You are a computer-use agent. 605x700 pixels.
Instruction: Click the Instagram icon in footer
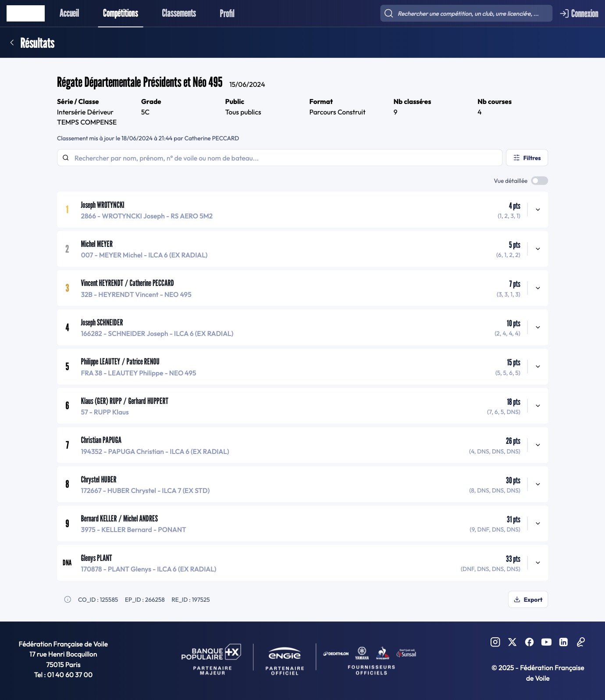[x=495, y=642]
